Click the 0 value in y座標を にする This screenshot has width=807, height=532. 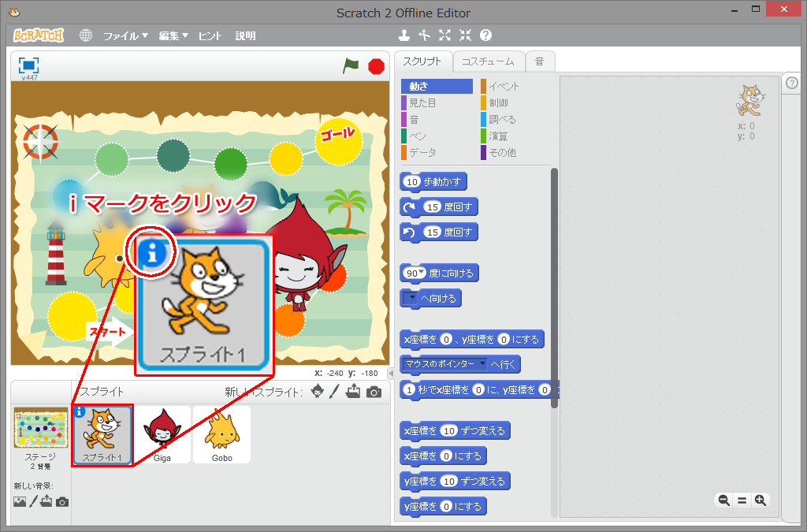tap(446, 506)
